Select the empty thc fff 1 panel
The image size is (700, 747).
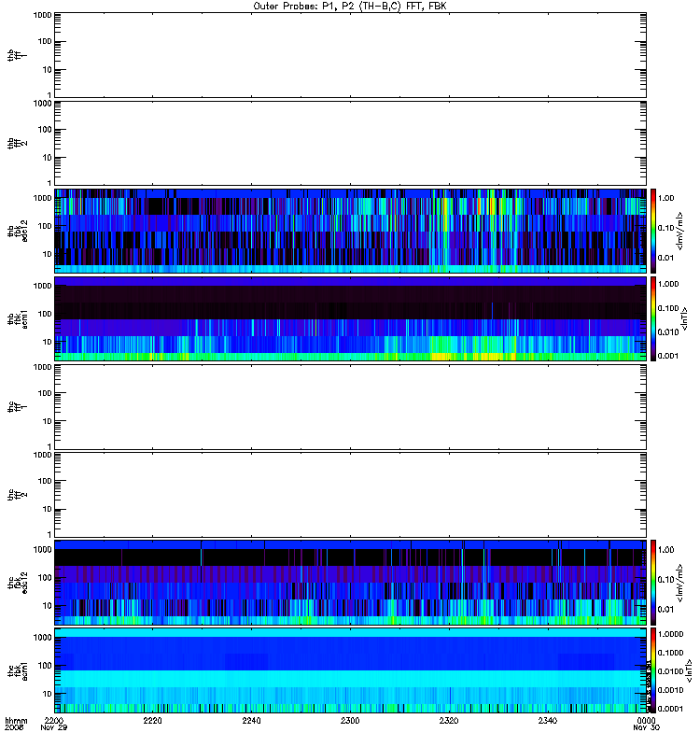coord(351,407)
